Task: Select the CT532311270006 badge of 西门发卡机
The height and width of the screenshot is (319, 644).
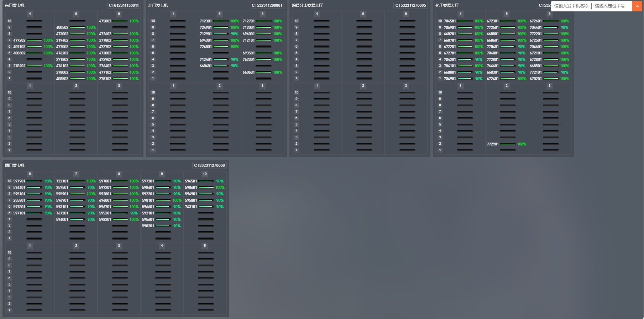Action: pos(209,165)
